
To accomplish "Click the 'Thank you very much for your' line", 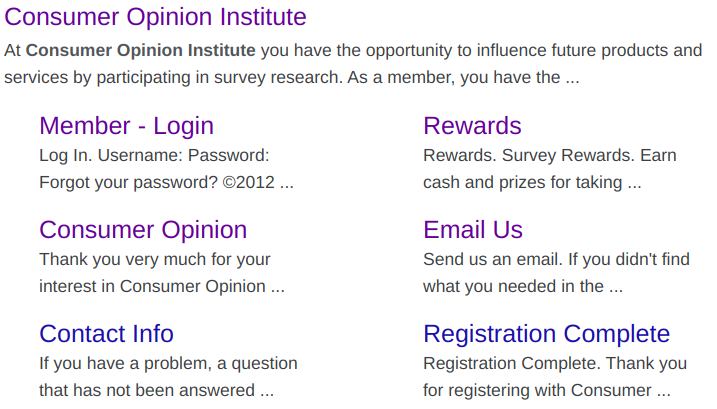I will [x=155, y=259].
